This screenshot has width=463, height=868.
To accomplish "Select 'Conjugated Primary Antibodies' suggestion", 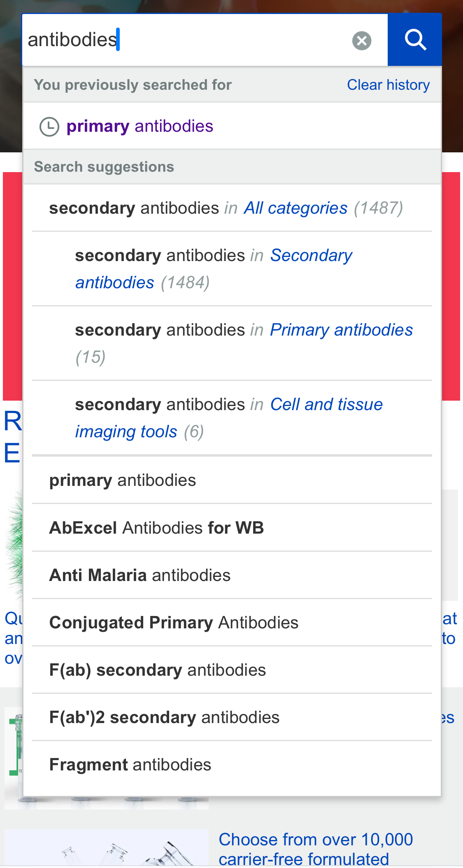I will 174,623.
